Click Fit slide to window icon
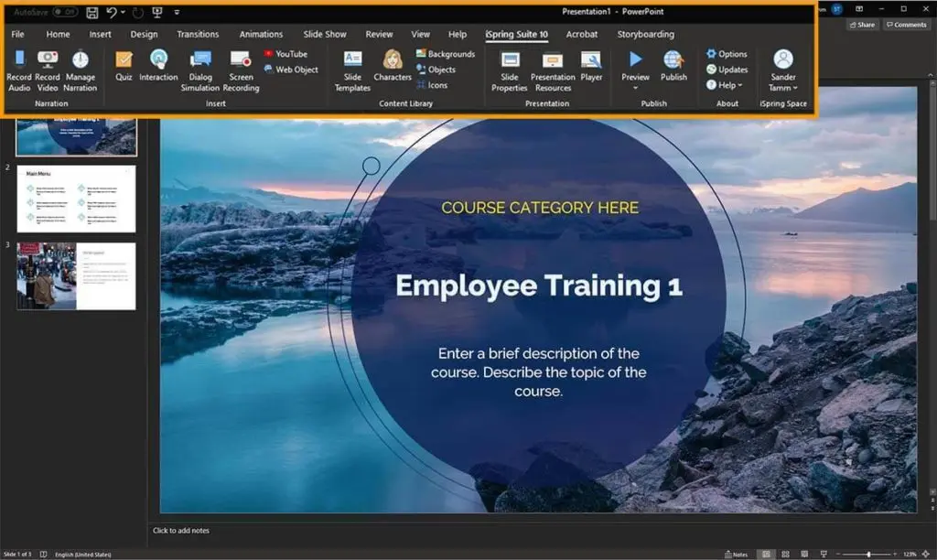The image size is (937, 560). click(926, 554)
